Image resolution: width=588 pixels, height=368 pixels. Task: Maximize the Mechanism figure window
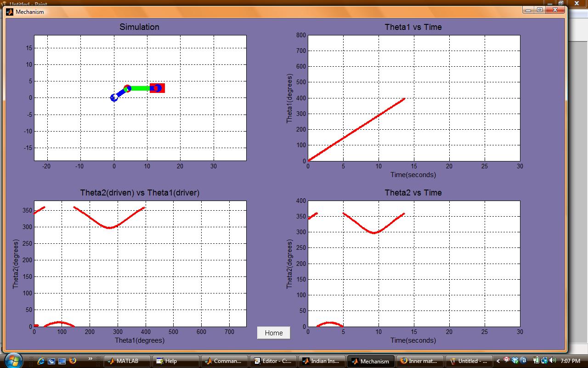540,10
